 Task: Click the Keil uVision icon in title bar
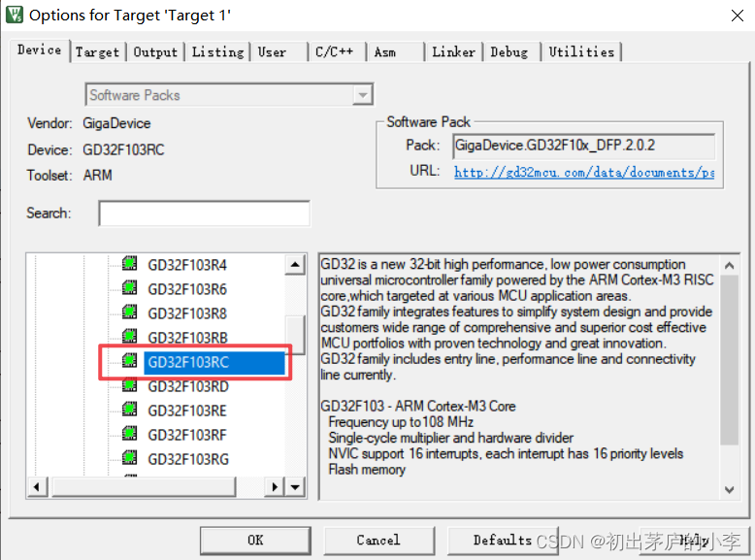click(x=14, y=15)
